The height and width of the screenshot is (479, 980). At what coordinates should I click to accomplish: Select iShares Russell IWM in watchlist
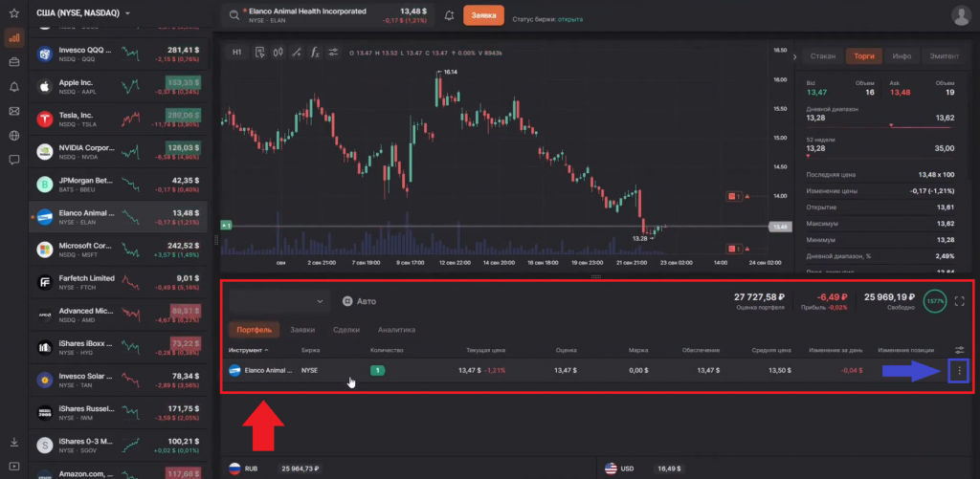click(x=118, y=412)
